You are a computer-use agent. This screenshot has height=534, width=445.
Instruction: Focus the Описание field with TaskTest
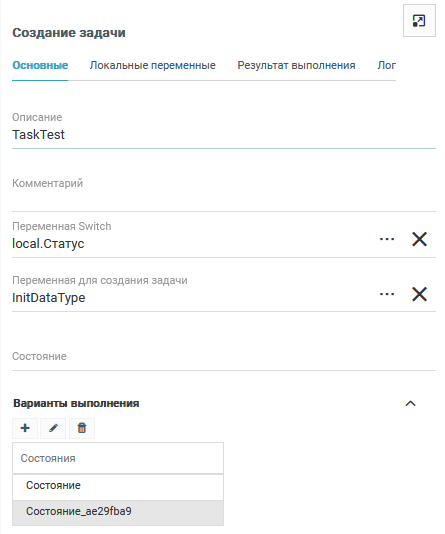[x=224, y=135]
